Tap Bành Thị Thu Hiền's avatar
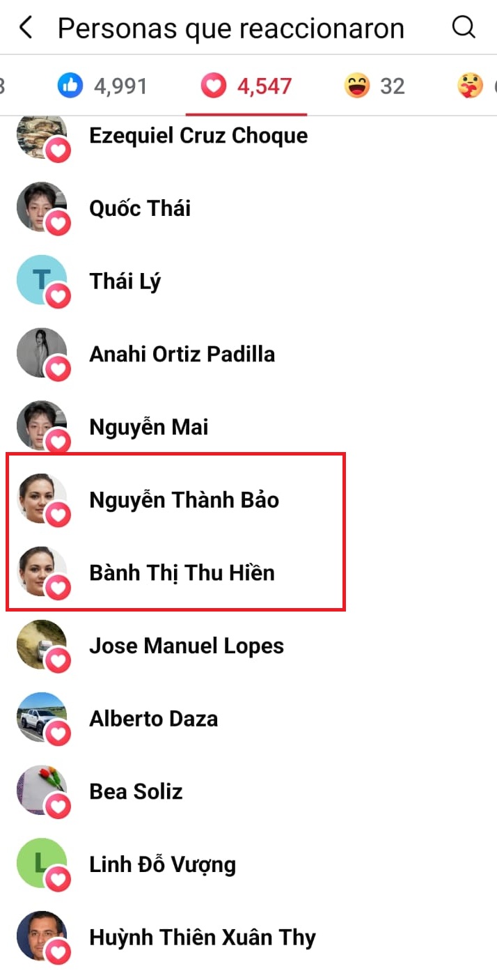Viewport: 497px width, 980px height. pos(42,572)
